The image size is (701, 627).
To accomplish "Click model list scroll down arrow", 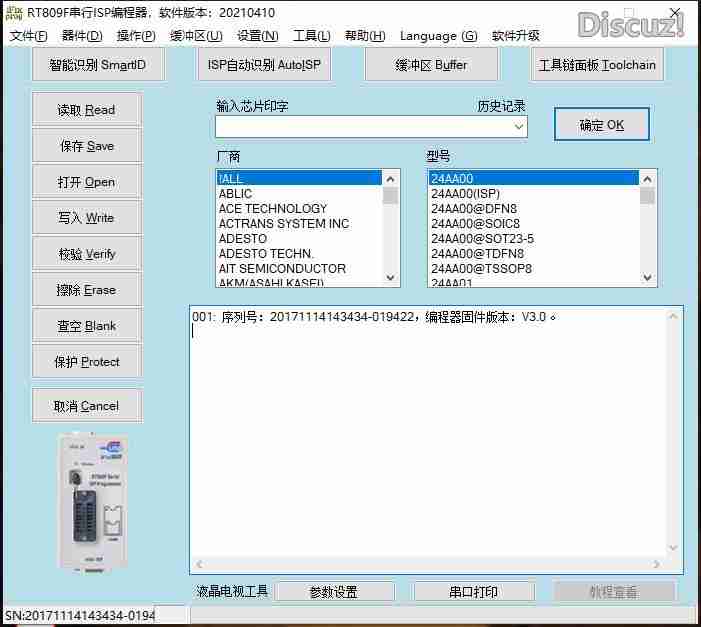I will click(647, 277).
